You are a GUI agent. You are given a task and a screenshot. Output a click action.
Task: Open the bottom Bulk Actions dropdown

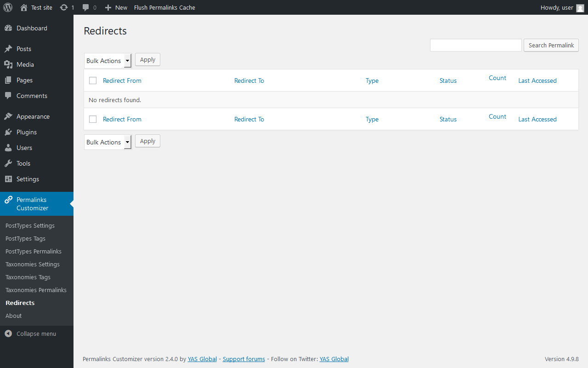click(x=108, y=142)
